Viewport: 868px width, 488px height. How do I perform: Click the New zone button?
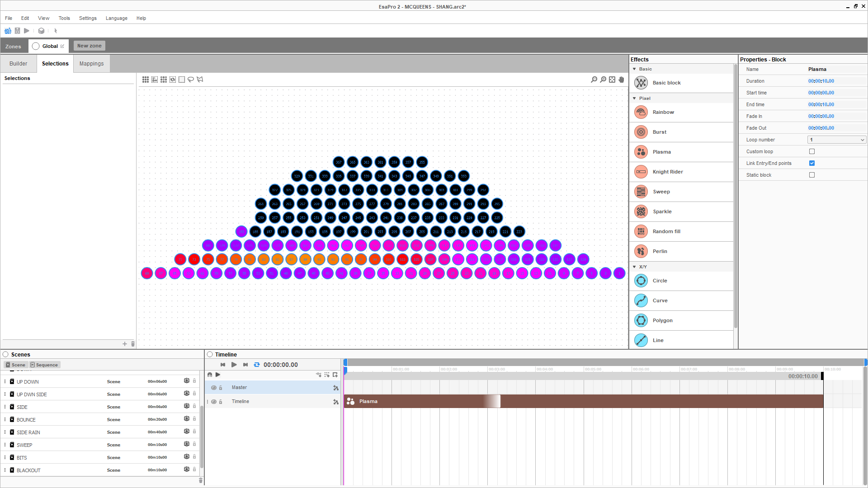(90, 46)
